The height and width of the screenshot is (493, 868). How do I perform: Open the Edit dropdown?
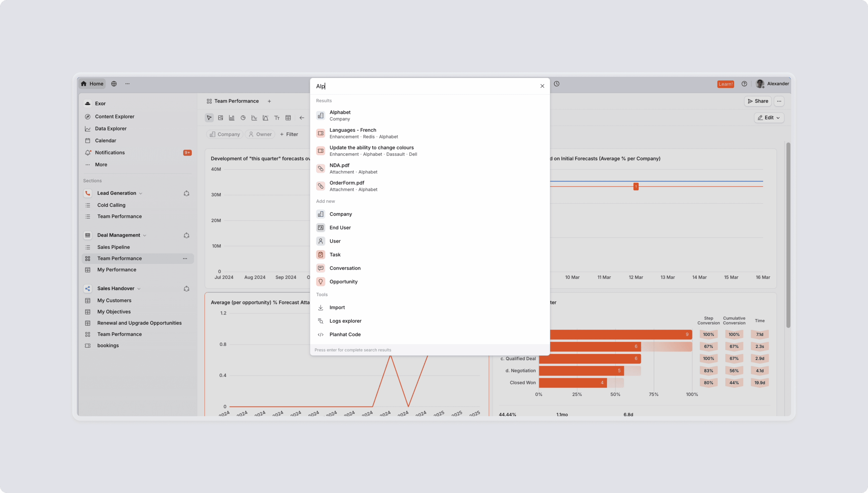click(x=769, y=118)
